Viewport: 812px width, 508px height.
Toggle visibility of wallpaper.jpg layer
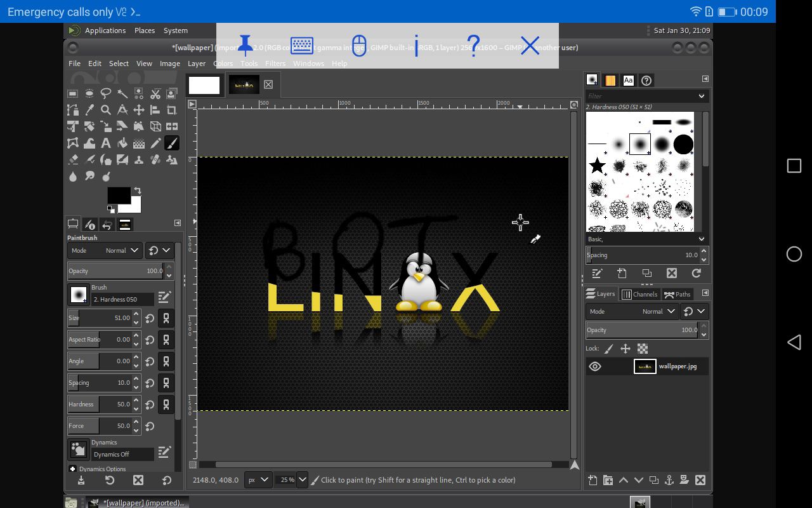[594, 366]
